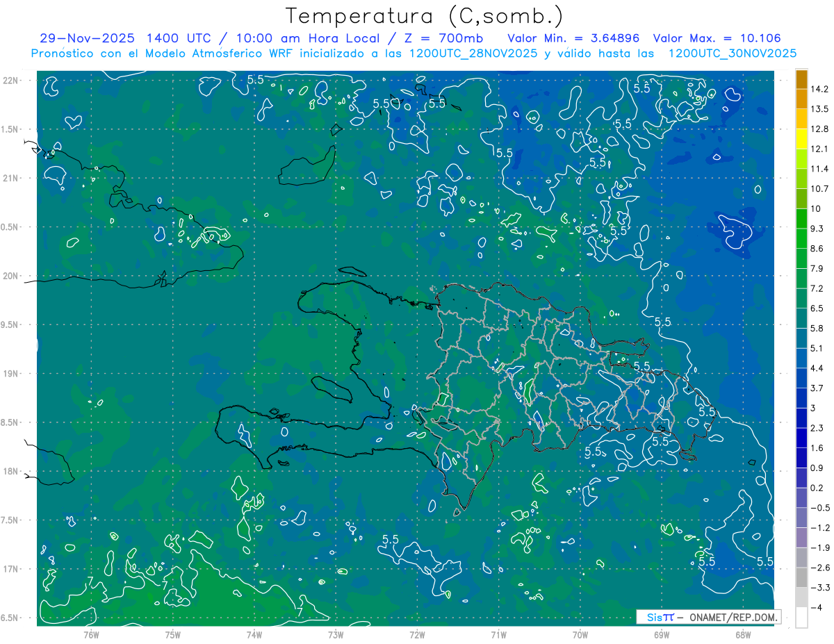The width and height of the screenshot is (834, 644).
Task: Click the longitude axis label "73W"
Action: point(336,634)
